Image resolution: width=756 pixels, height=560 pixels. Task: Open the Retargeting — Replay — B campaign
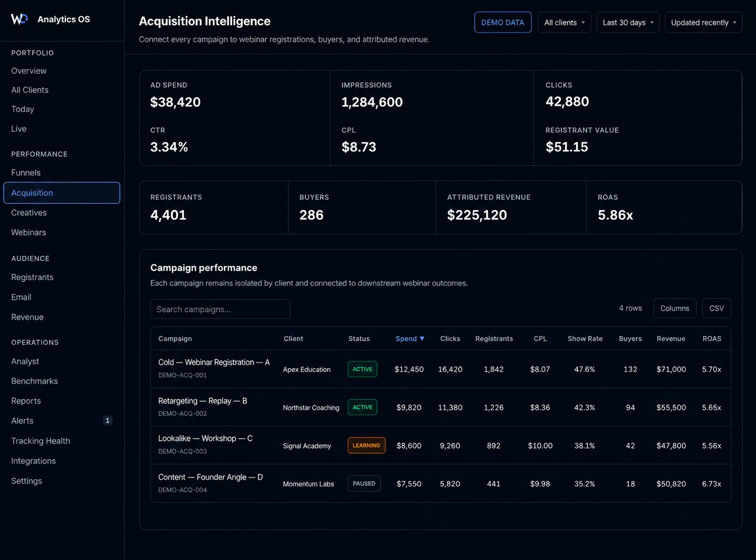click(202, 401)
